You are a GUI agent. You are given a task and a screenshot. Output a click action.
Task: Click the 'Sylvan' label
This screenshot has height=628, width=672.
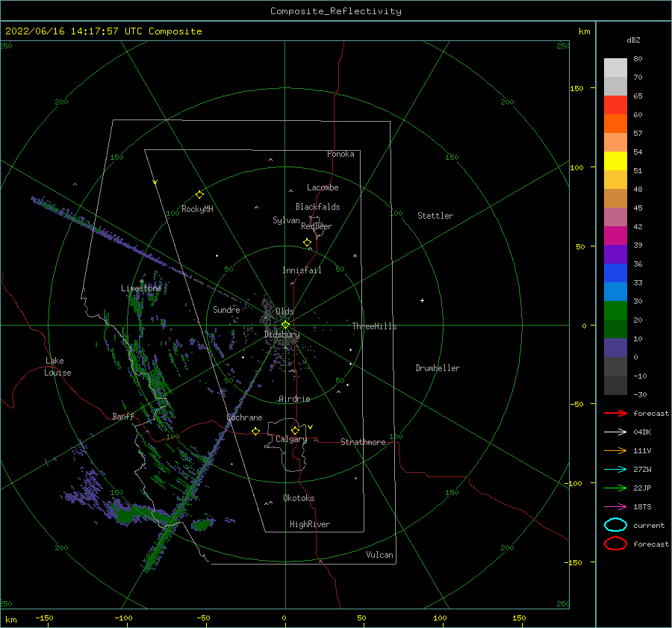(286, 220)
